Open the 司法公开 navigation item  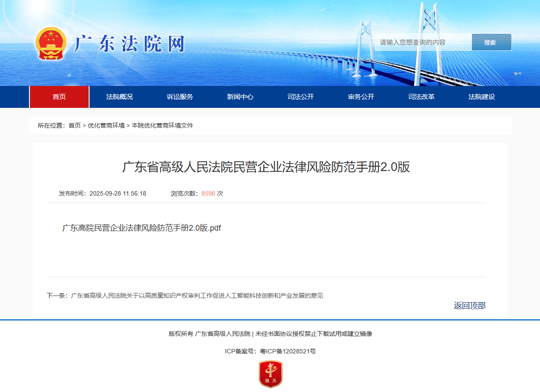[301, 97]
